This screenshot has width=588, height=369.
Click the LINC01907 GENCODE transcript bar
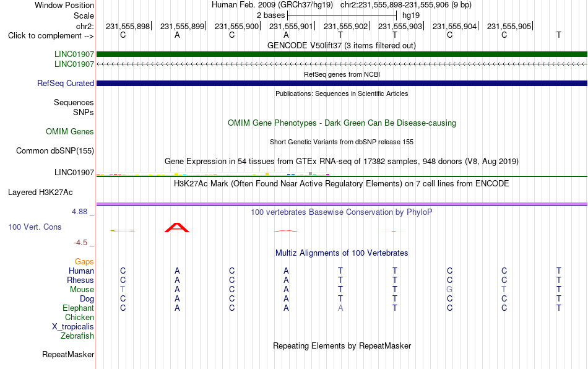click(x=342, y=54)
